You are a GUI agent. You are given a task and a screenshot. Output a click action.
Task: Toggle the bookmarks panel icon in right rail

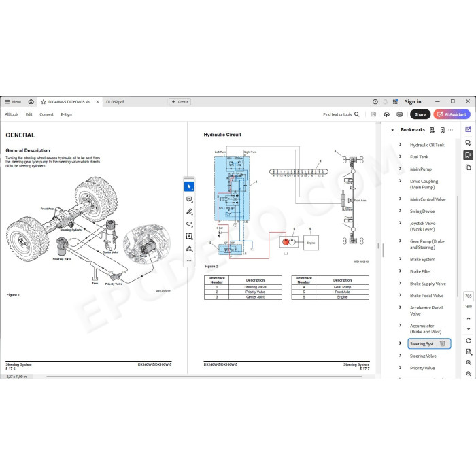tap(468, 155)
